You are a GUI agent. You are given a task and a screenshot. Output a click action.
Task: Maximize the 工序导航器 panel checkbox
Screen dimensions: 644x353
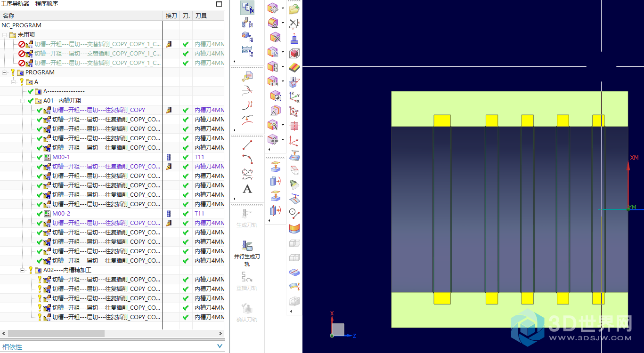point(219,4)
